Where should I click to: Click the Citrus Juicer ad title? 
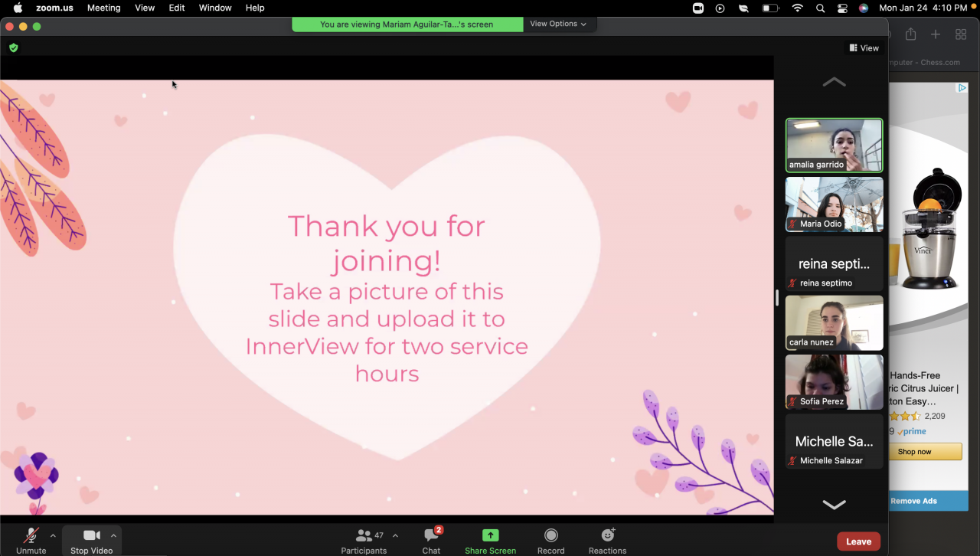click(924, 388)
